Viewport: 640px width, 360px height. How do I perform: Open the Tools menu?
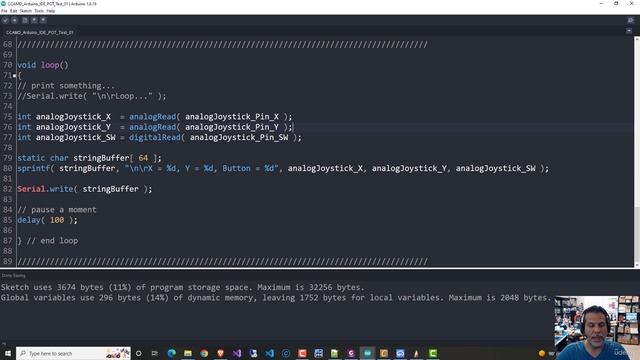point(39,11)
